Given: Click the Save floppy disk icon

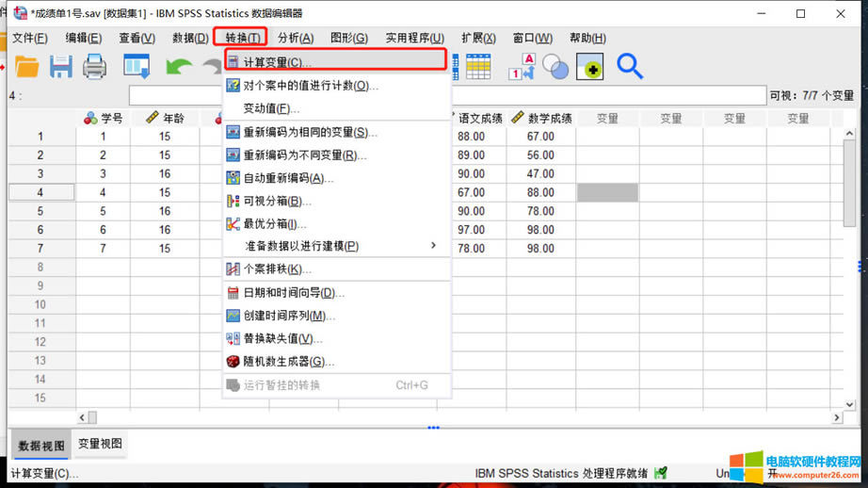Looking at the screenshot, I should pyautogui.click(x=61, y=67).
